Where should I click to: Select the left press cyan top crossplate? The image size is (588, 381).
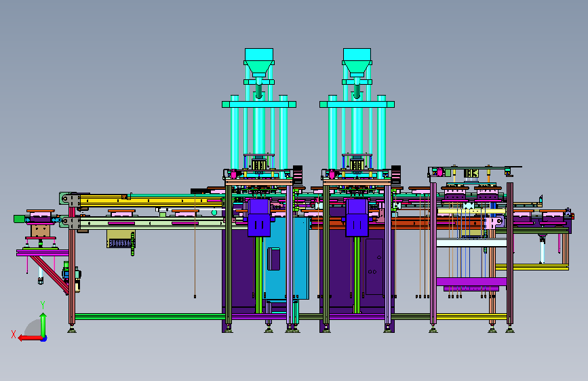(259, 104)
